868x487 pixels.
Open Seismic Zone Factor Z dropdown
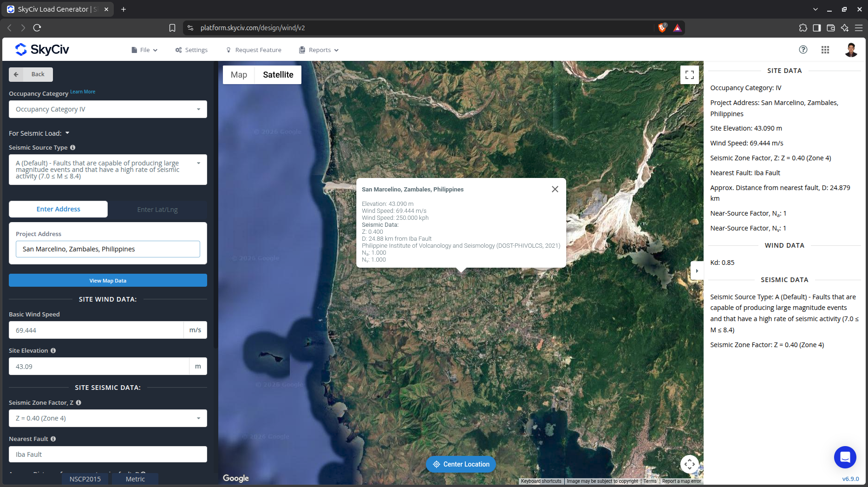coord(108,418)
